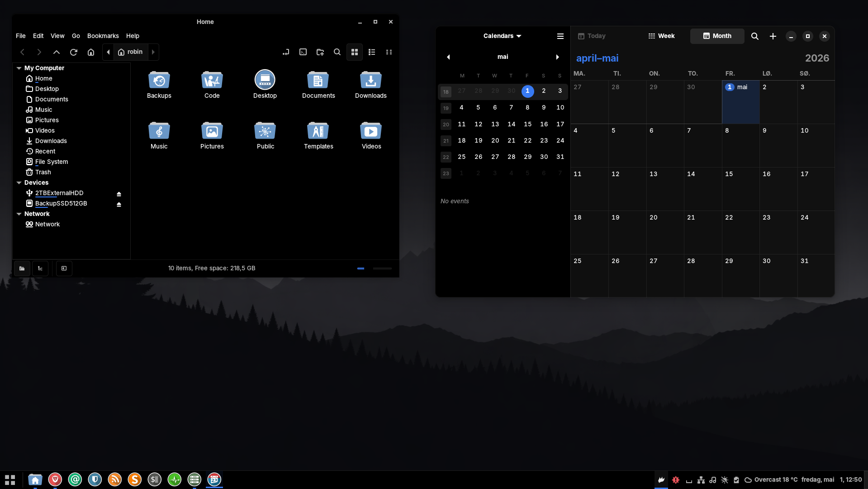The height and width of the screenshot is (489, 868).
Task: Launch the RSS feed reader from taskbar
Action: pos(115,479)
